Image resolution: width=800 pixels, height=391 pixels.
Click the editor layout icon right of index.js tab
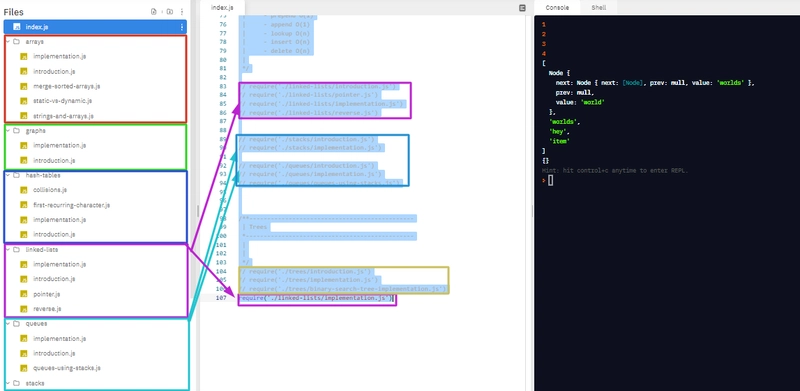click(x=522, y=8)
